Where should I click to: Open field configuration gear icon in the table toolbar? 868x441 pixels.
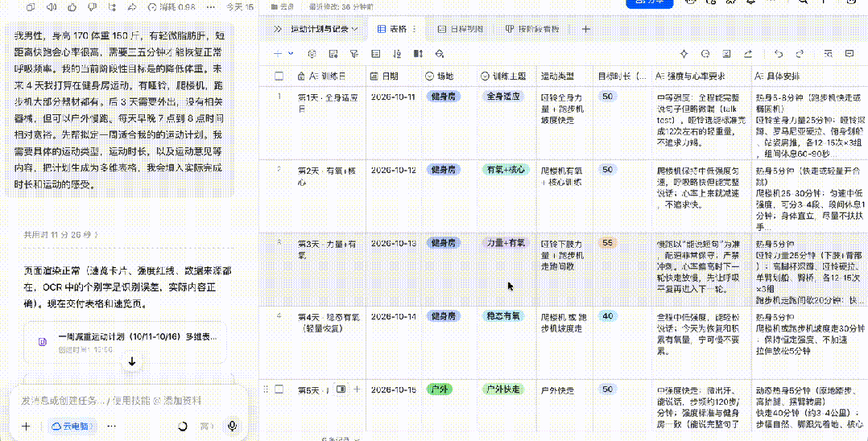click(312, 54)
